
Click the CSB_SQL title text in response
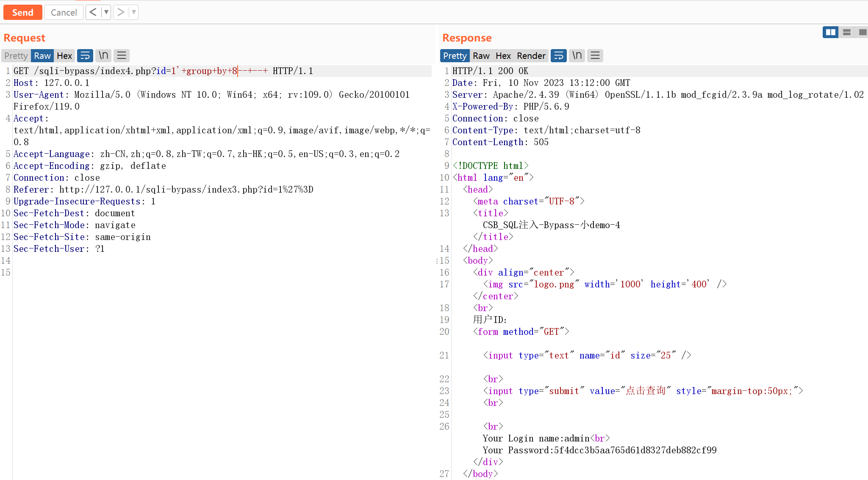551,225
